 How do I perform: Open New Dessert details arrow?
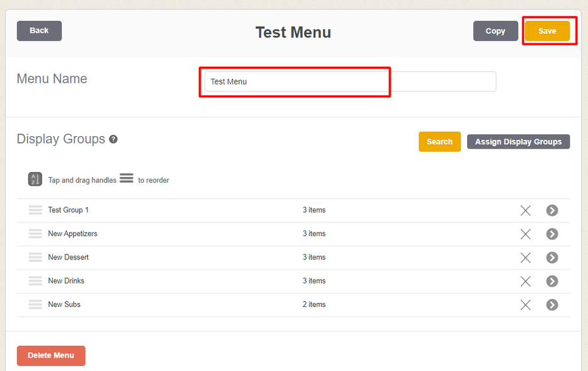point(552,258)
